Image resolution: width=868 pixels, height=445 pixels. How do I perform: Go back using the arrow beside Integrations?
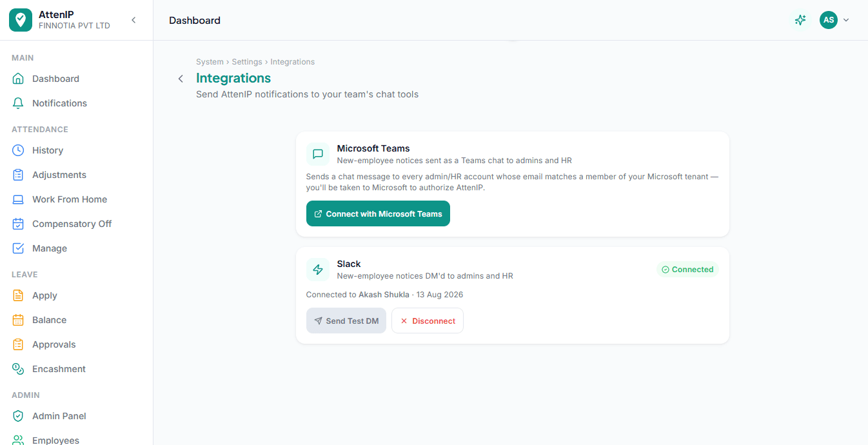[181, 79]
